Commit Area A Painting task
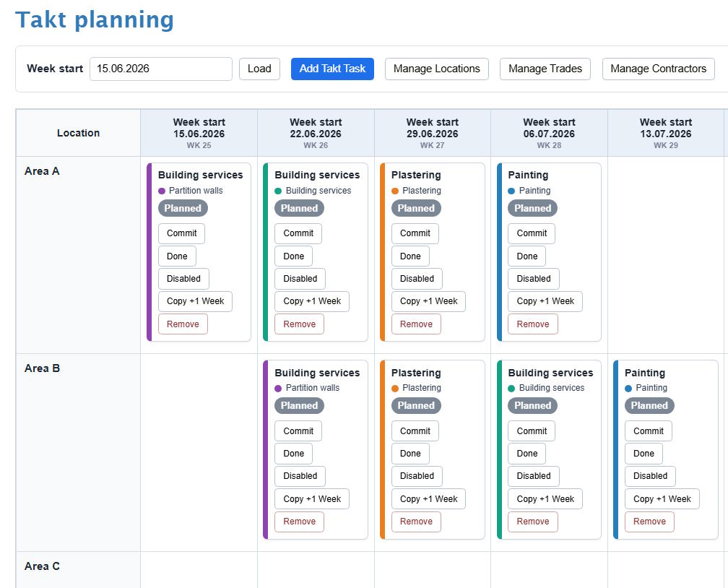Image resolution: width=728 pixels, height=588 pixels. [x=532, y=233]
